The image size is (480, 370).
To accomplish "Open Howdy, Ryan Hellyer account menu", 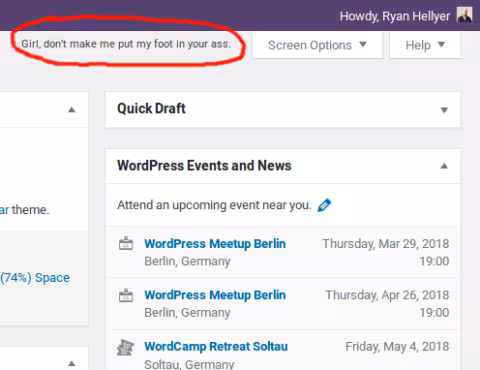I will (406, 16).
